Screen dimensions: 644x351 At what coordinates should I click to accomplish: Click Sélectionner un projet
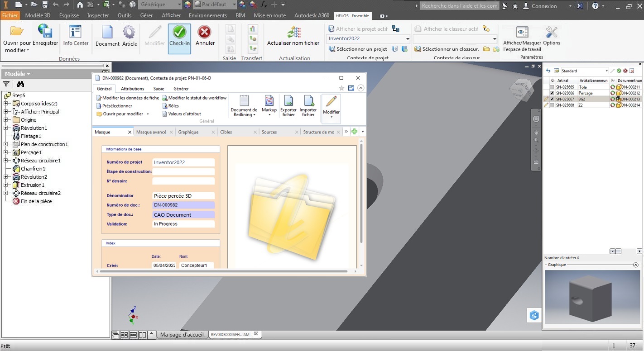[361, 49]
